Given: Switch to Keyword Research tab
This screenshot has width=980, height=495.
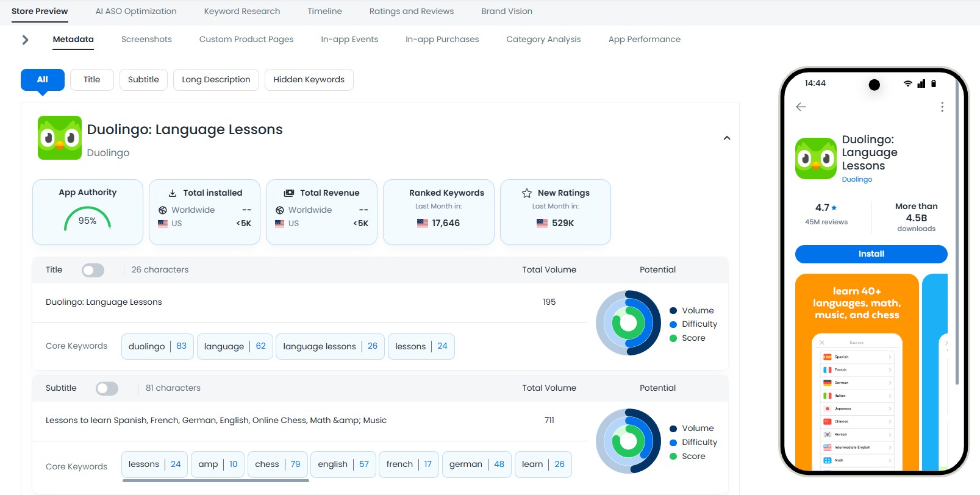Looking at the screenshot, I should point(242,11).
